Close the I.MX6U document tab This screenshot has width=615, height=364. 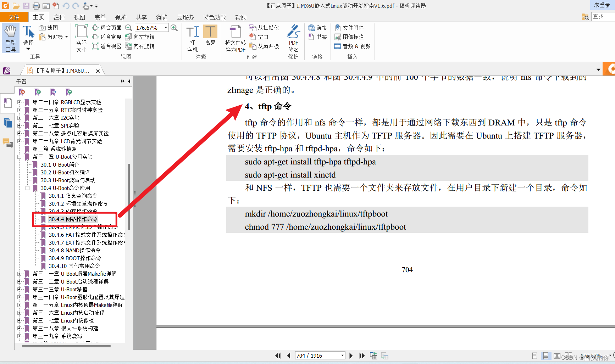coord(98,71)
